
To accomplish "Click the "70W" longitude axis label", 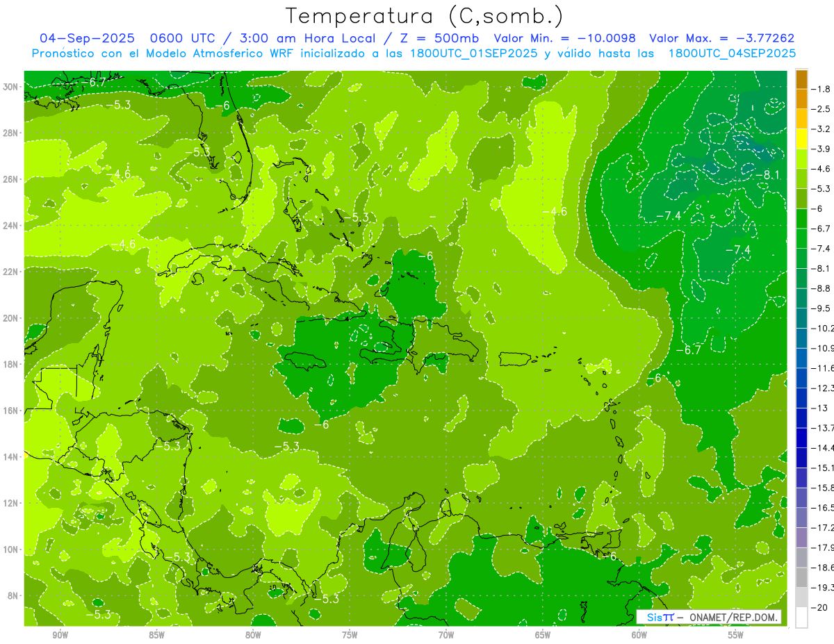I will tap(446, 634).
